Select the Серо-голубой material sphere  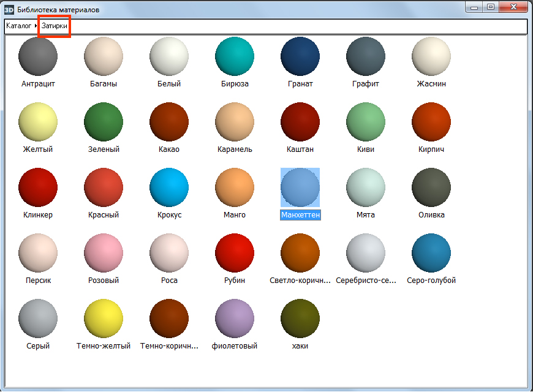click(x=431, y=254)
